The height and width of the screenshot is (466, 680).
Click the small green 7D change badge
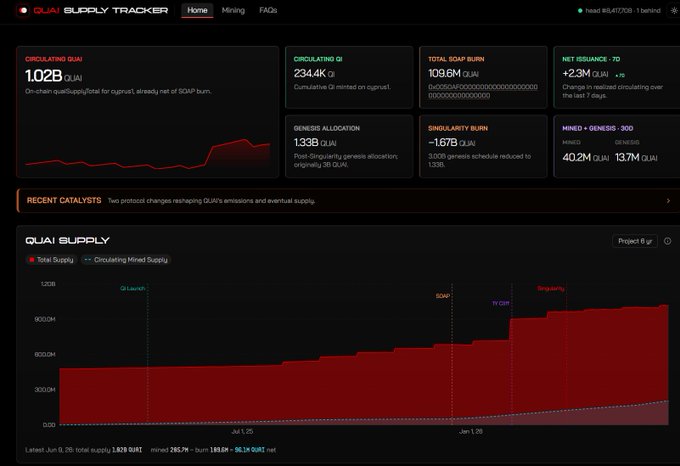tap(620, 75)
